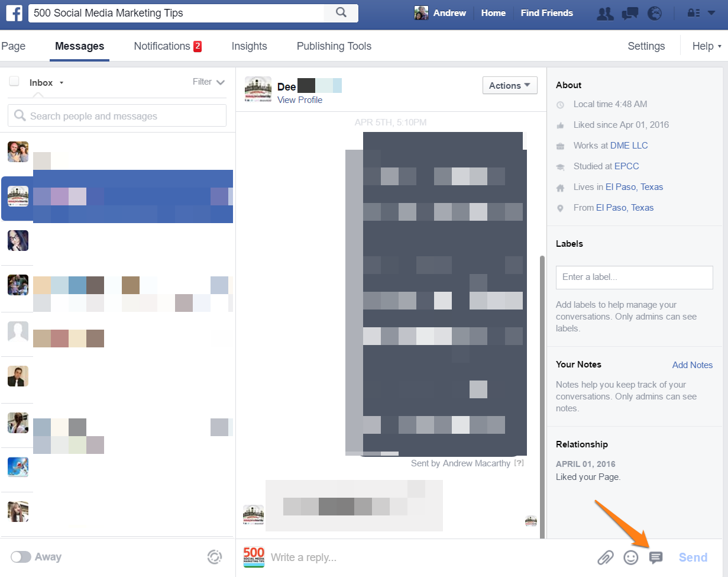Open the Actions dropdown button
Viewport: 728px width, 577px height.
510,85
